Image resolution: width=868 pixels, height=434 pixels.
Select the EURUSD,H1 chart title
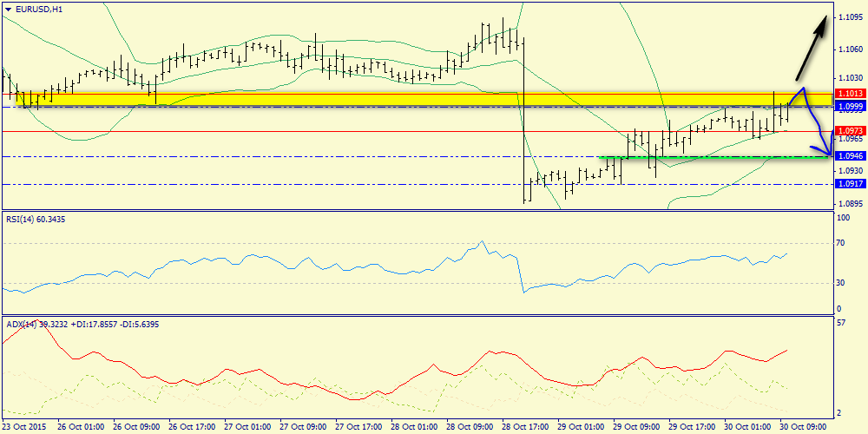click(x=39, y=10)
